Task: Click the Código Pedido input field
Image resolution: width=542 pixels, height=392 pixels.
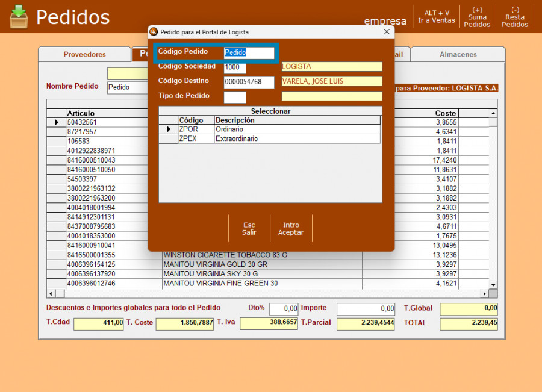Action: tap(249, 52)
